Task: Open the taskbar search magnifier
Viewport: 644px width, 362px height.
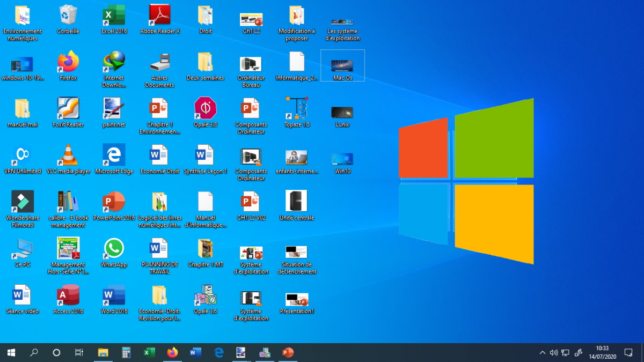Action: tap(34, 352)
